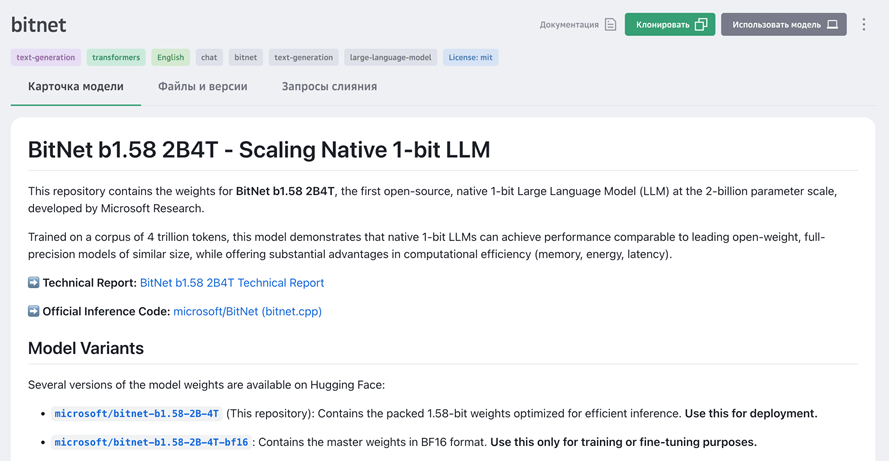
Task: Click the chat tag
Action: coord(209,58)
